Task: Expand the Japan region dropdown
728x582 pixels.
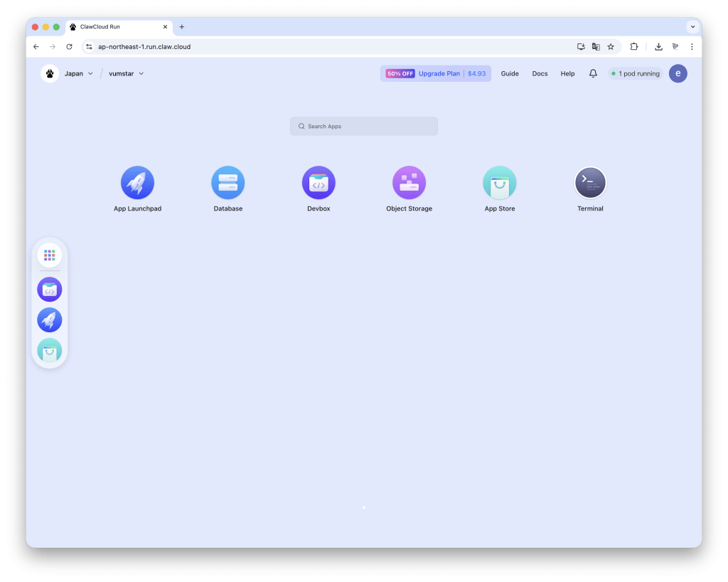Action: (78, 73)
